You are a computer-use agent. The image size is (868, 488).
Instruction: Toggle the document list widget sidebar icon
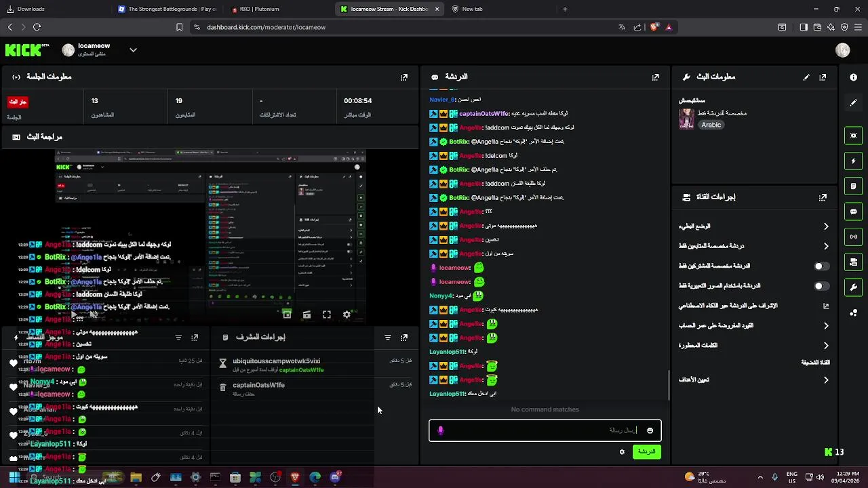[853, 186]
